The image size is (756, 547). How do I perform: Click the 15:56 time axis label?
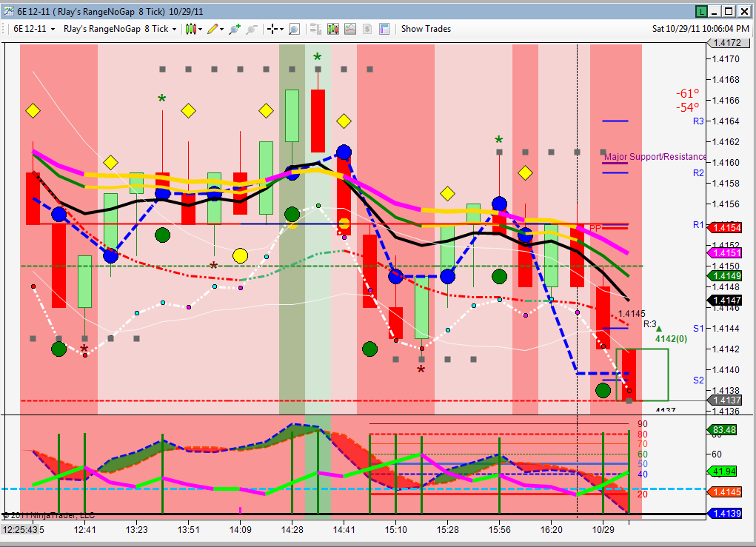(x=500, y=530)
